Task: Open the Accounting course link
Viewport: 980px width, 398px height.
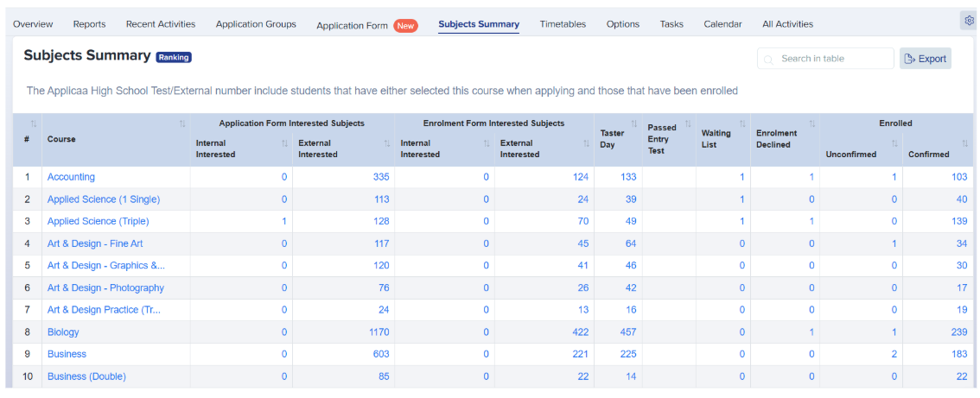Action: (71, 177)
